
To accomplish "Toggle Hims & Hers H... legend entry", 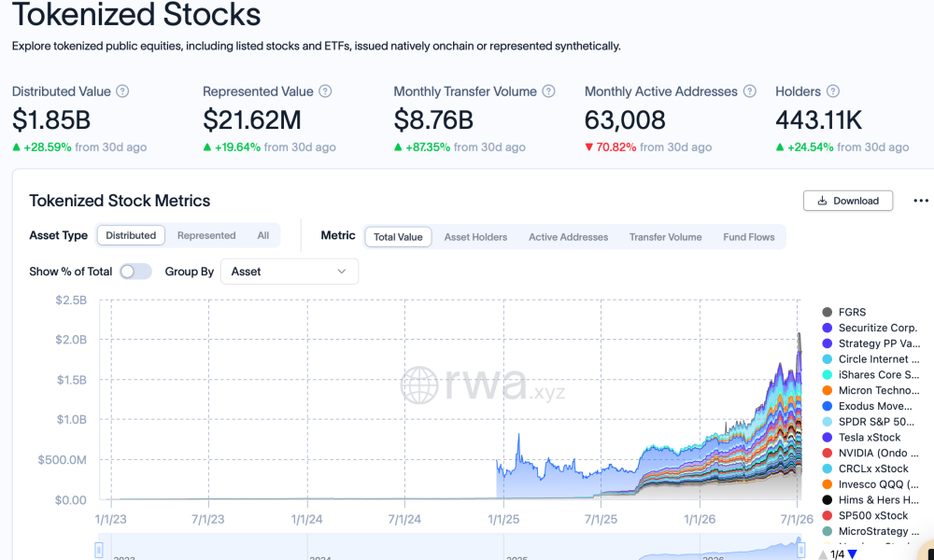I will [x=870, y=500].
